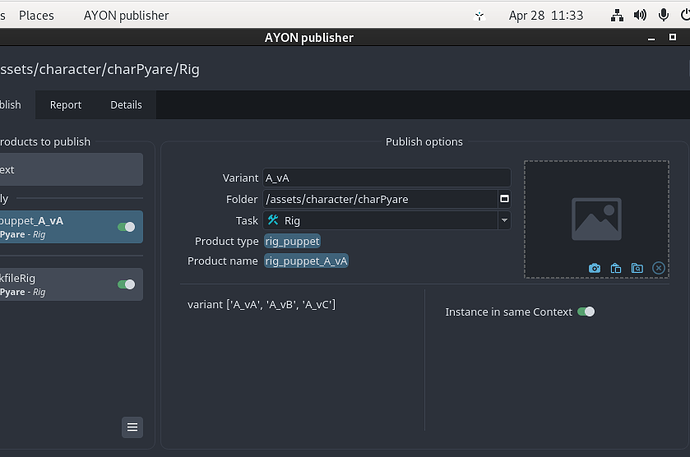Expand the Task dropdown arrow
This screenshot has height=457, width=690.
tap(504, 220)
